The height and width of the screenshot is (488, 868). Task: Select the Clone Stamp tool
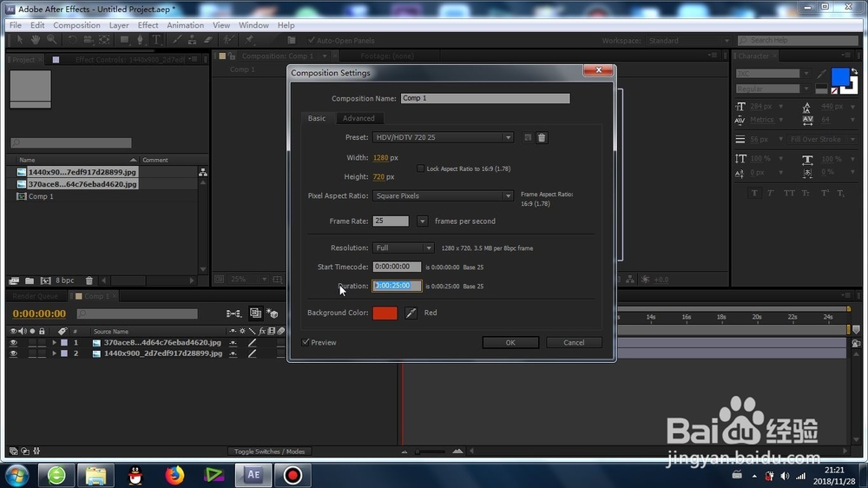(x=192, y=40)
